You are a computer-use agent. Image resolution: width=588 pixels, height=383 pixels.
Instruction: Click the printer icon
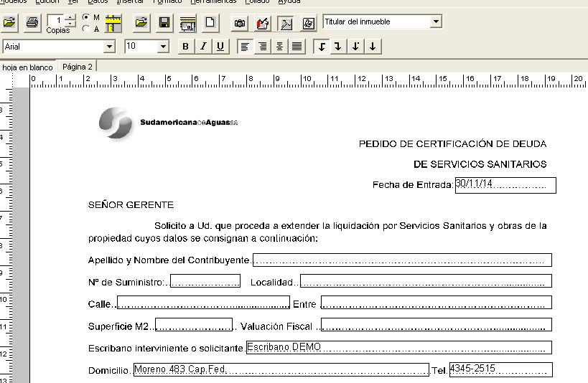(x=32, y=22)
